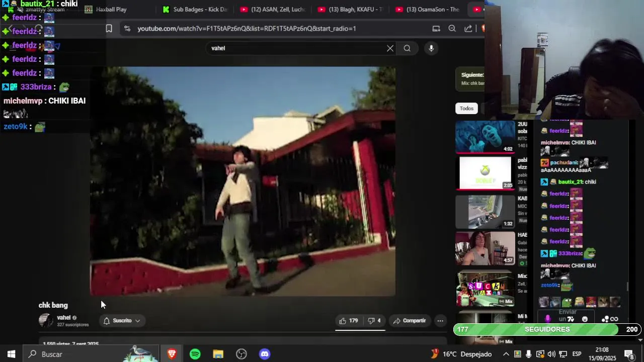The width and height of the screenshot is (644, 362).
Task: Click the youtube.com address bar URL
Action: [247, 29]
